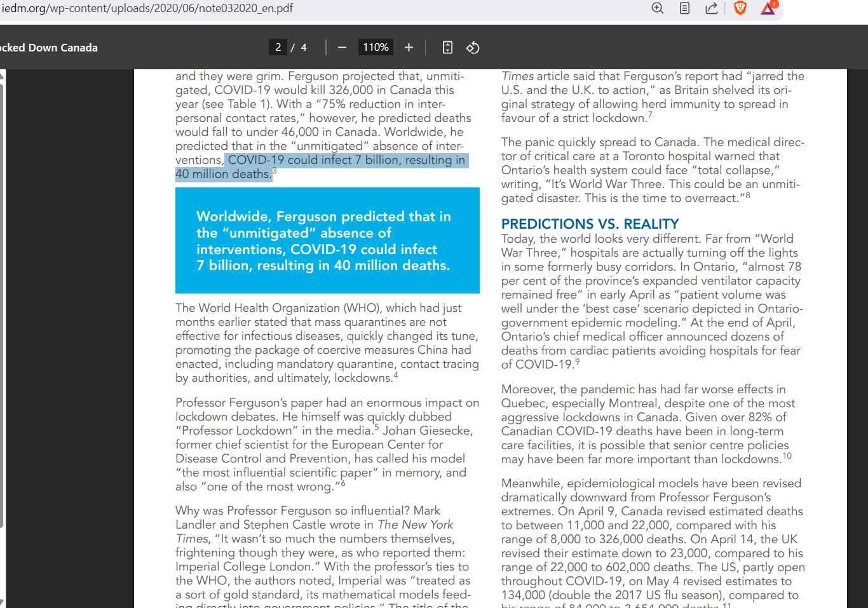Edit the current page number field

(x=278, y=48)
